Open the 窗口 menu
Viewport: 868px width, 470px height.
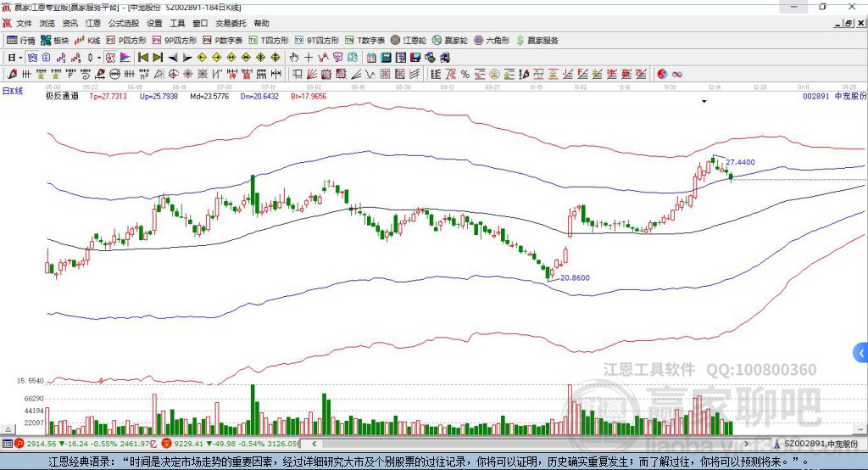pos(200,23)
